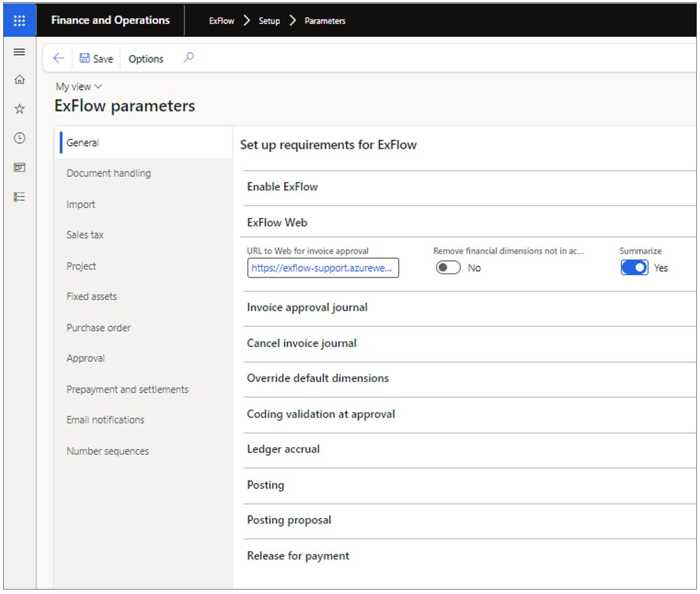Expand the Posting proposal section
700x594 pixels.
tap(469, 520)
